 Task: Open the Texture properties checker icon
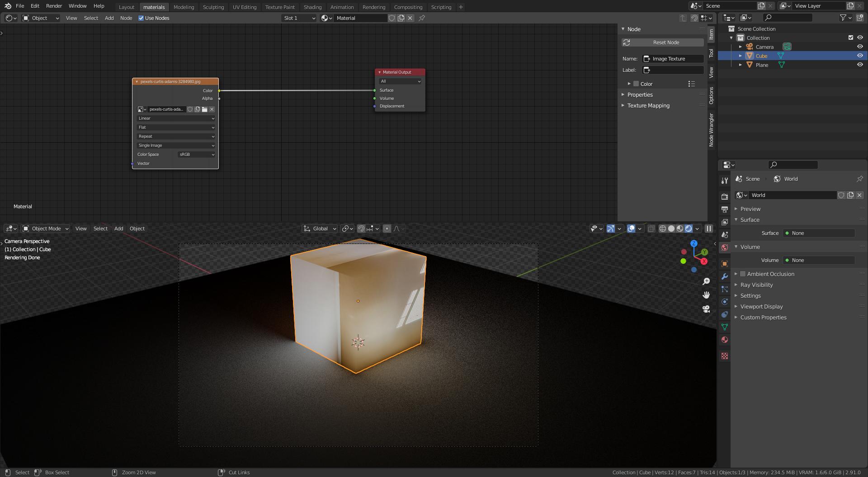click(725, 356)
